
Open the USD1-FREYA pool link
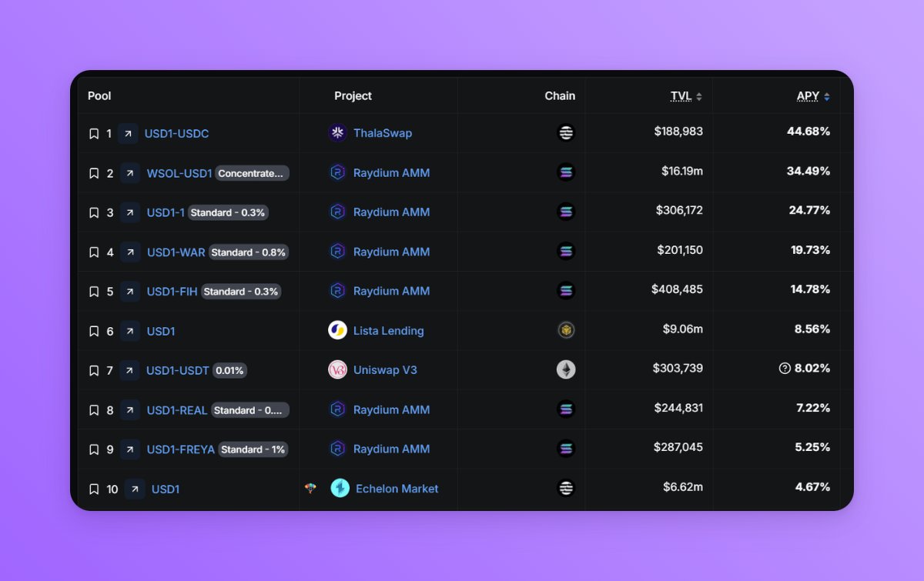pyautogui.click(x=181, y=449)
